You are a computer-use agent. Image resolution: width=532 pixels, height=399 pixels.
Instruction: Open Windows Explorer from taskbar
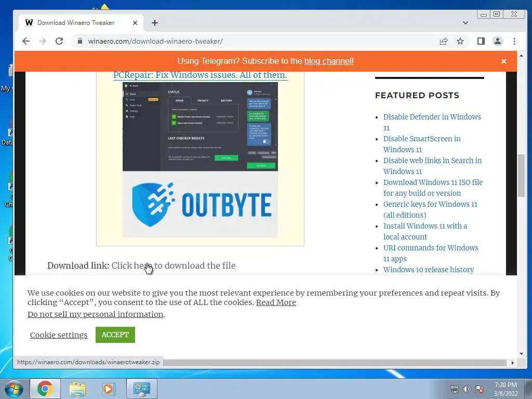77,389
